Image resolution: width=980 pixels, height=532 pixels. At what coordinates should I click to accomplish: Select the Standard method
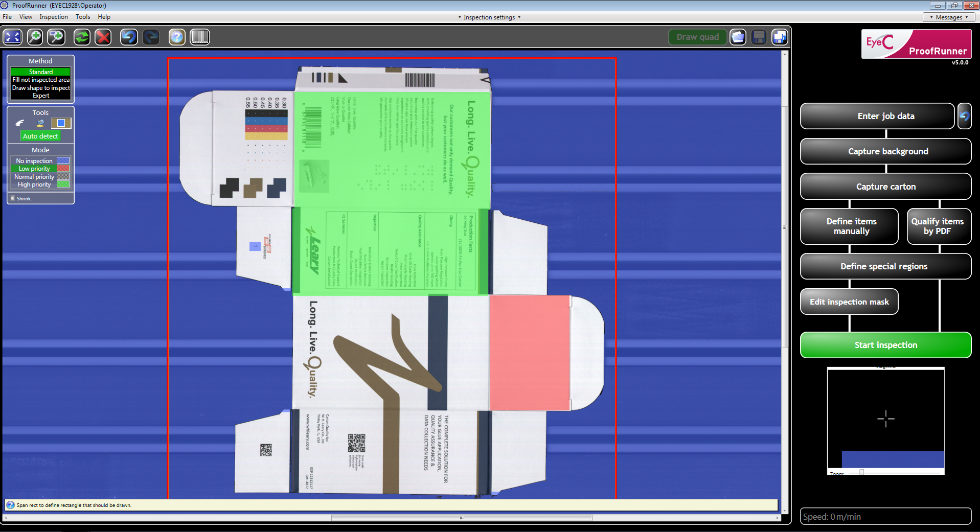pos(40,72)
